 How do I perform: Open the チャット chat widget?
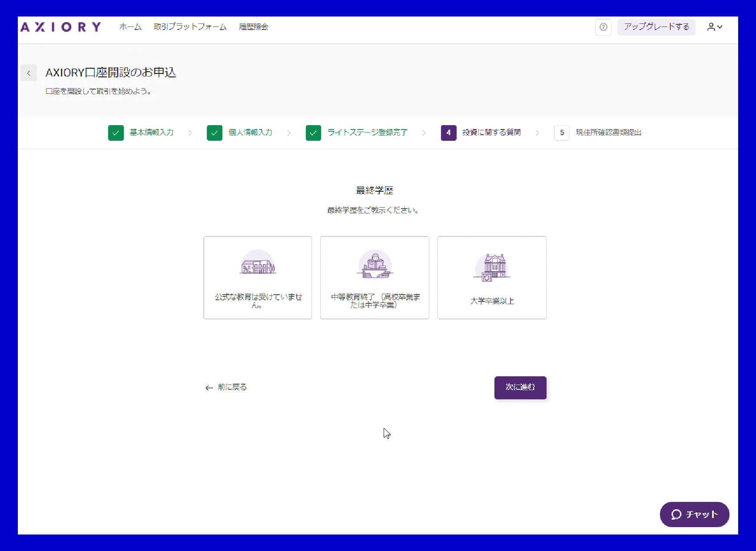click(x=694, y=514)
